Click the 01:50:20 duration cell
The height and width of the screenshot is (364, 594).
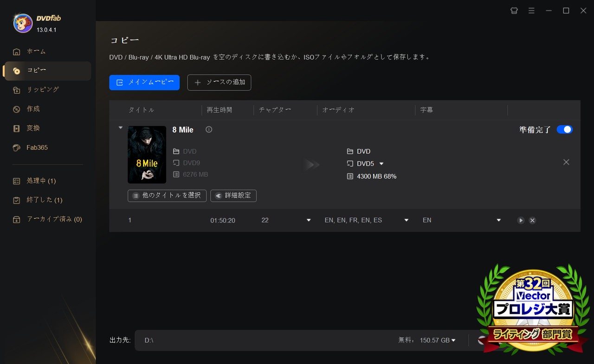(x=223, y=220)
